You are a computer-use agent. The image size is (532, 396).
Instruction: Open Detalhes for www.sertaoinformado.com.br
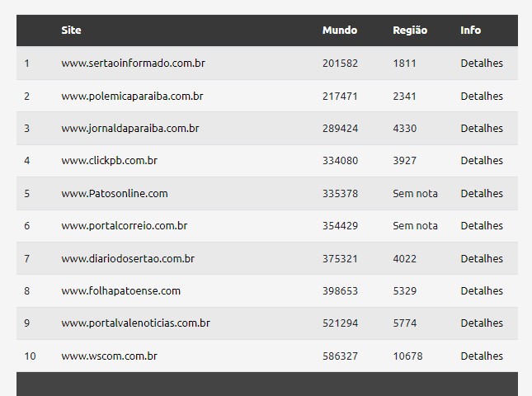tap(482, 64)
